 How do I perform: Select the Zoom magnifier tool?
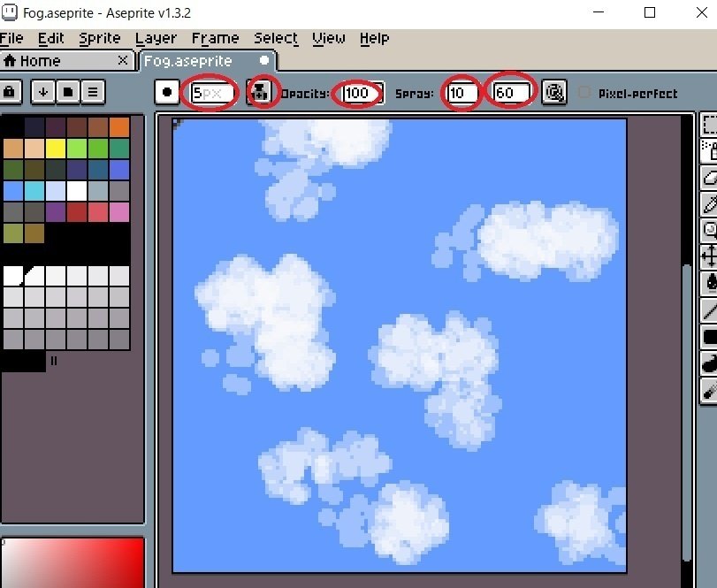click(710, 231)
